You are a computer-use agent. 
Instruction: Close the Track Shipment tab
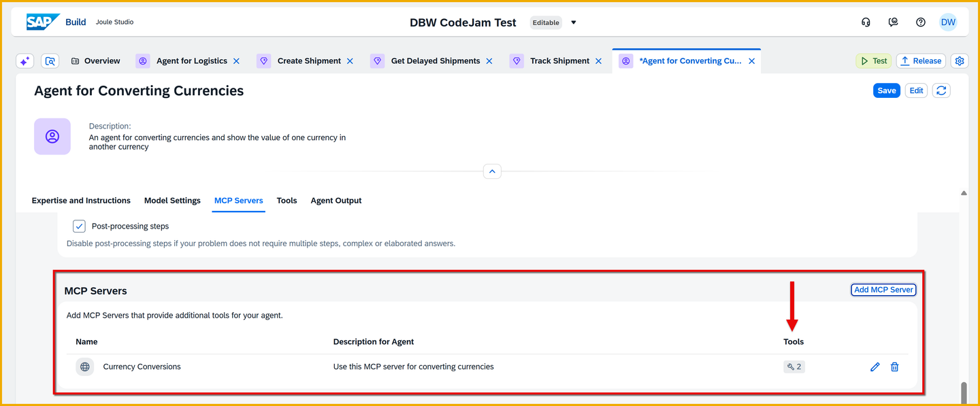598,61
